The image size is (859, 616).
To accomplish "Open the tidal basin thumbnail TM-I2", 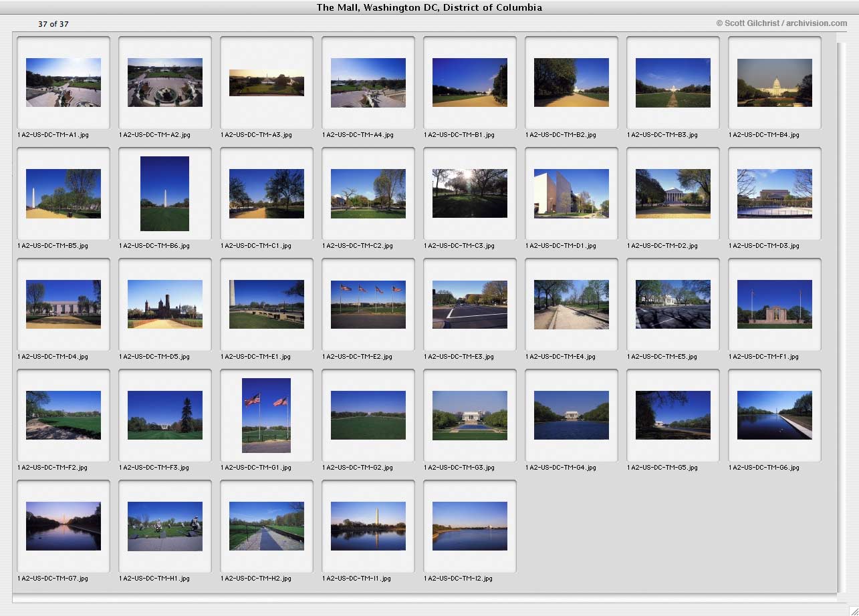I will point(470,526).
